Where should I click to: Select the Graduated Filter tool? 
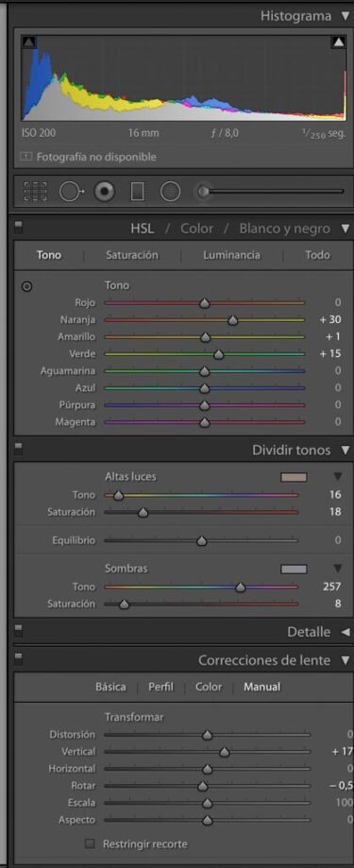(x=137, y=192)
